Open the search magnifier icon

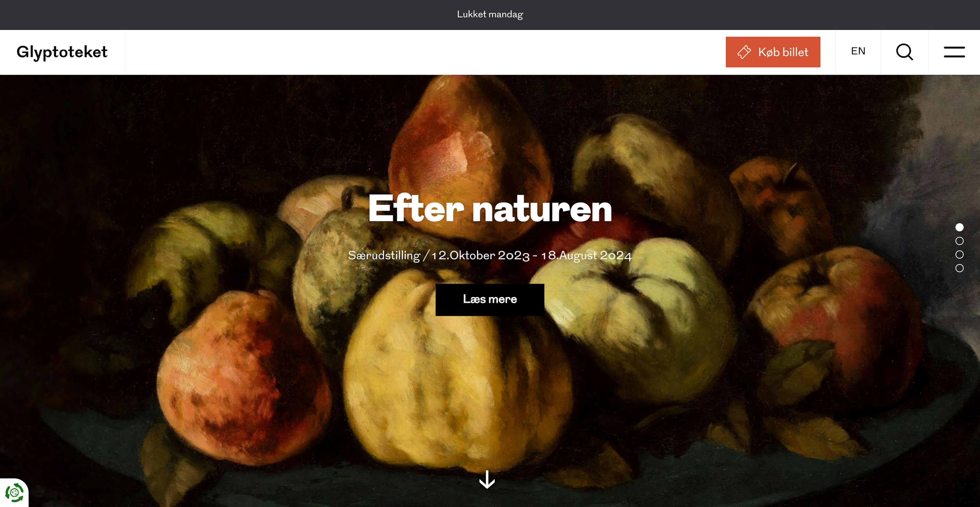[904, 52]
